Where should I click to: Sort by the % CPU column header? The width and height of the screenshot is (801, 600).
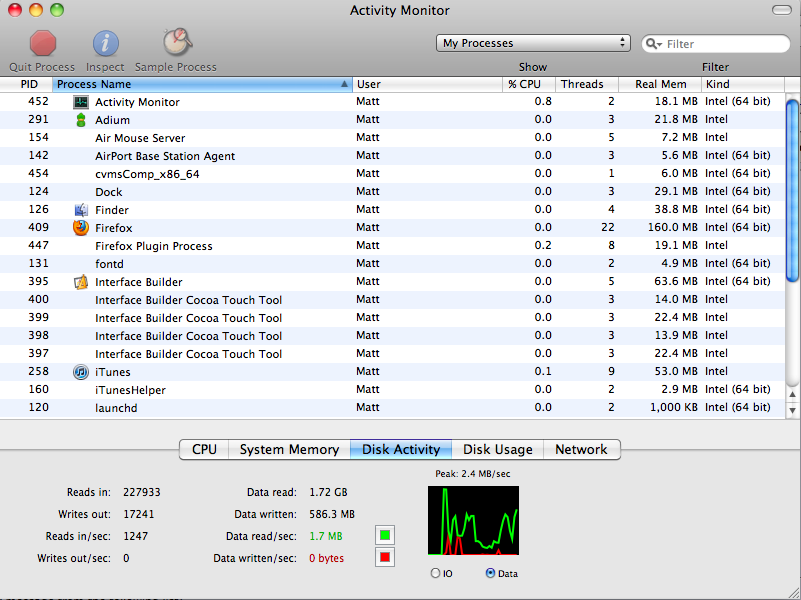[x=529, y=84]
